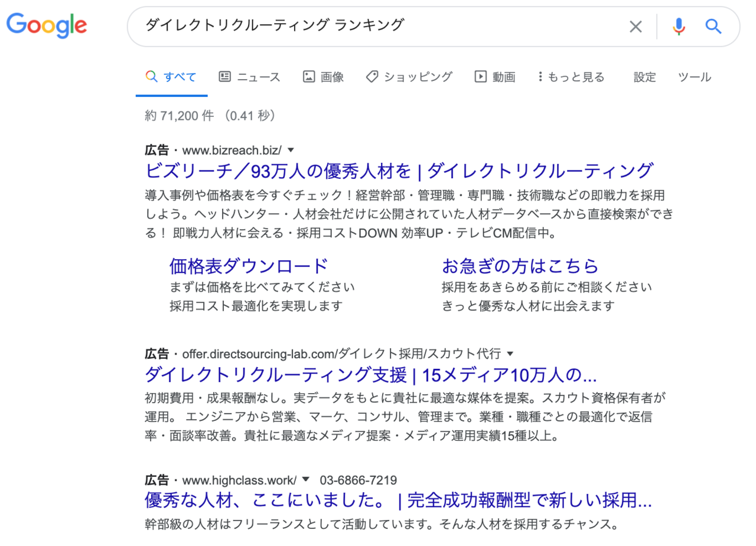Expand dropdown arrow beside directsourcing-lab ad URL
This screenshot has width=756, height=546.
[x=510, y=354]
